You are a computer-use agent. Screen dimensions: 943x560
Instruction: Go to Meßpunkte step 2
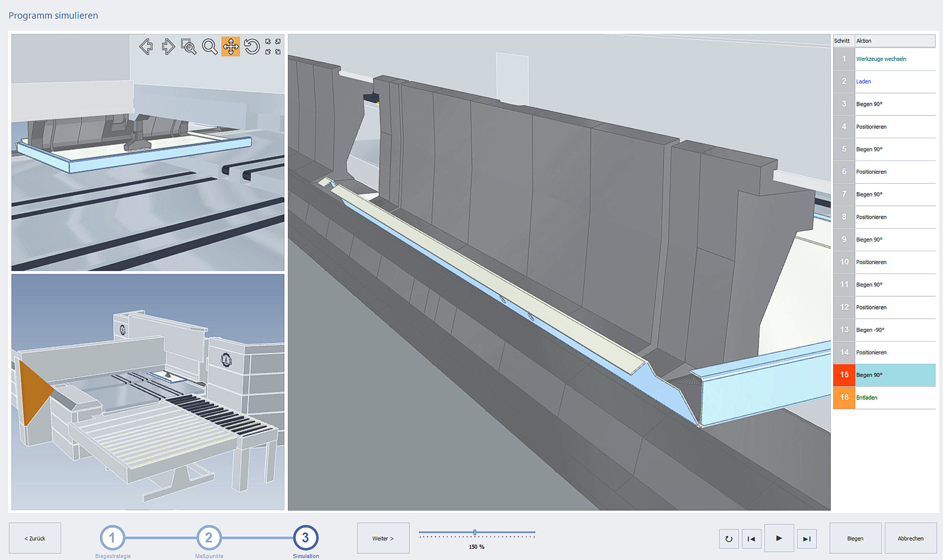pos(209,538)
